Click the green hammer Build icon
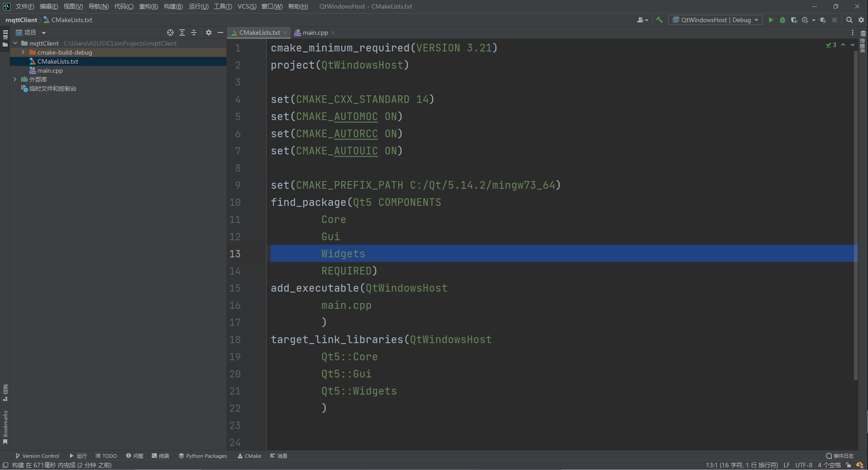Viewport: 868px width, 470px height. tap(659, 20)
